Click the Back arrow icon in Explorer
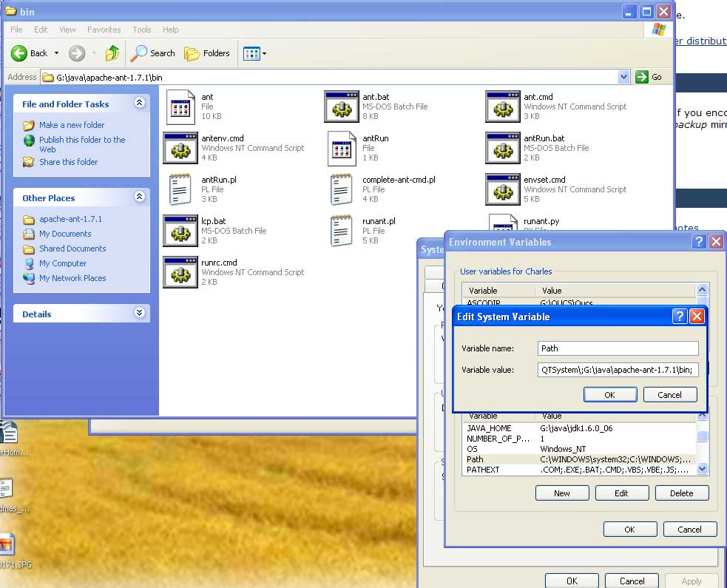 (x=19, y=53)
